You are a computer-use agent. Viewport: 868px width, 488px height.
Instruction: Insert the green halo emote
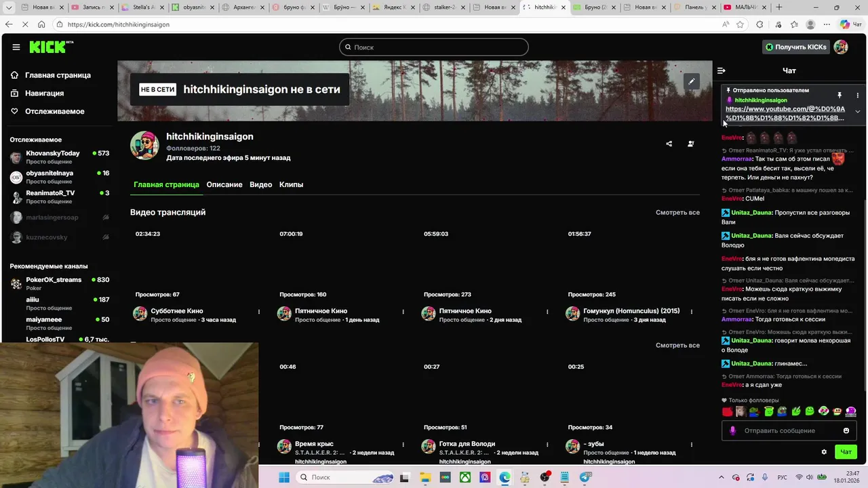(x=769, y=411)
